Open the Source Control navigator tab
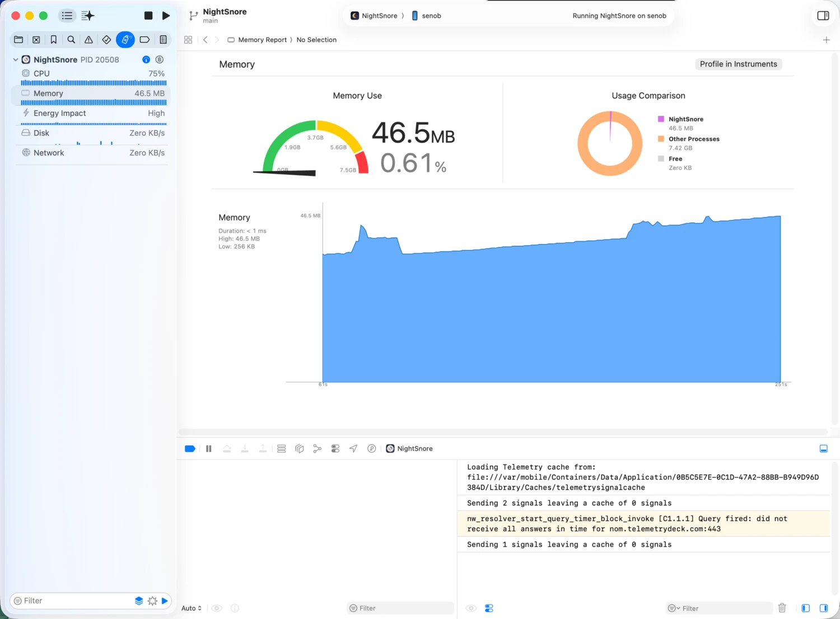Viewport: 840px width, 619px height. coord(36,40)
